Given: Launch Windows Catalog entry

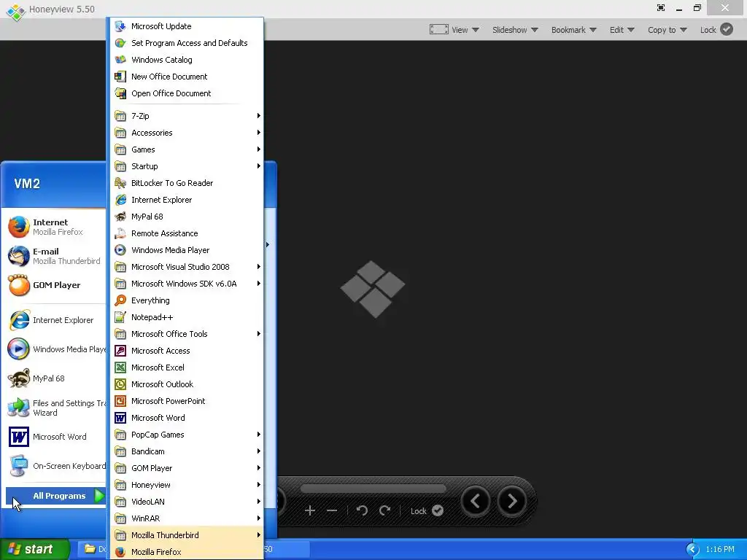Looking at the screenshot, I should (187, 60).
